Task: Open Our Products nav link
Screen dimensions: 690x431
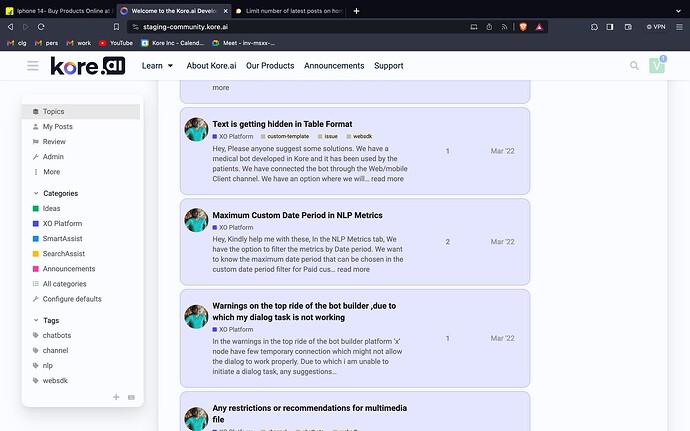Action: [270, 66]
